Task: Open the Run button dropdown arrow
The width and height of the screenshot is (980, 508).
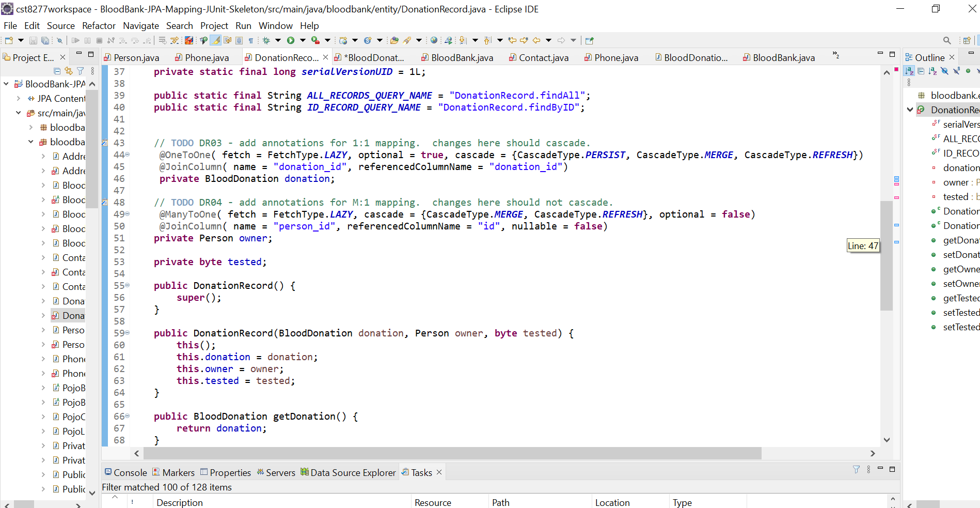Action: point(303,40)
